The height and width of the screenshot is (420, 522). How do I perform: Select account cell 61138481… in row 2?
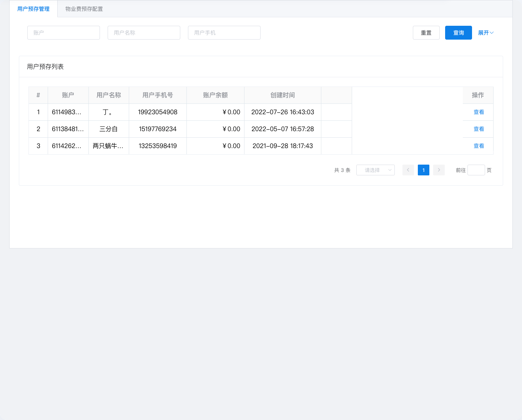[x=68, y=129]
